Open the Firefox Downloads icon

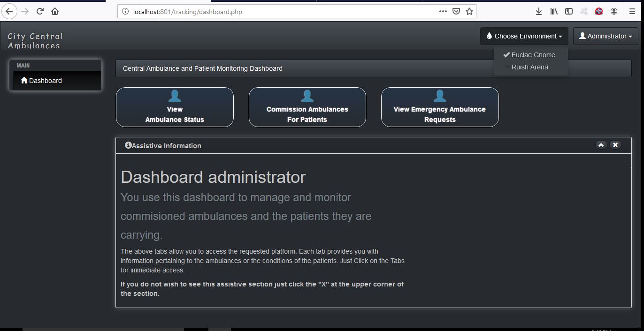click(538, 11)
